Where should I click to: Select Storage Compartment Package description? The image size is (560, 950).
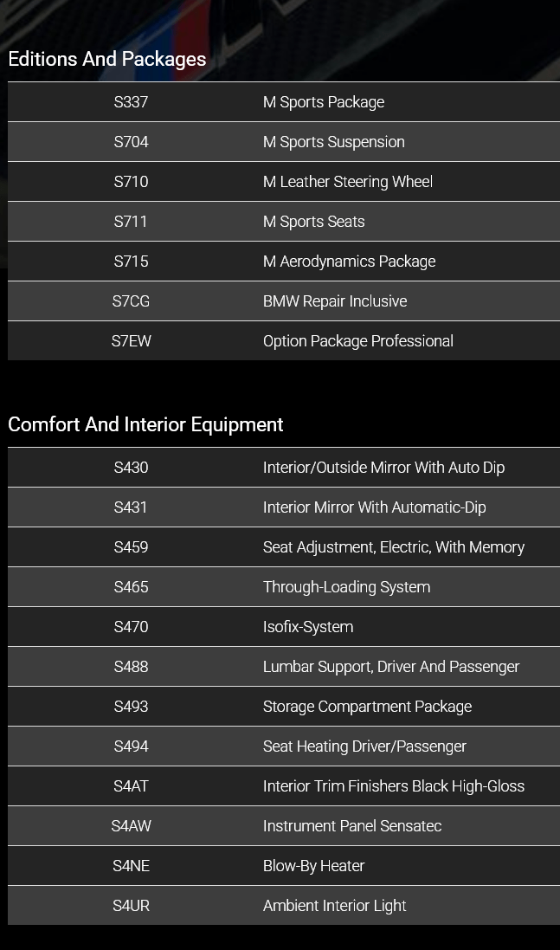coord(367,707)
